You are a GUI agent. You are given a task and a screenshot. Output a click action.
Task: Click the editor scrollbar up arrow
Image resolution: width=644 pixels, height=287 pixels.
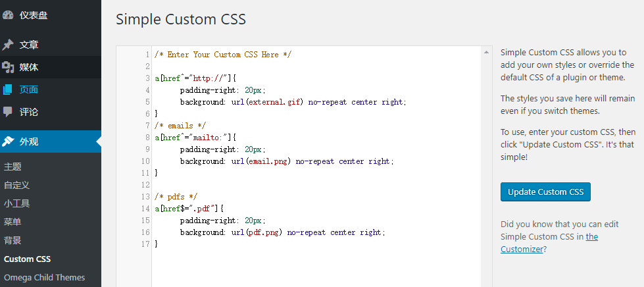coord(486,52)
